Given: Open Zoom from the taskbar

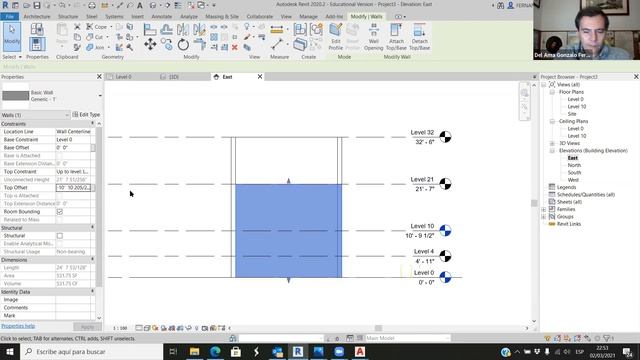Looking at the screenshot, I should point(339,351).
